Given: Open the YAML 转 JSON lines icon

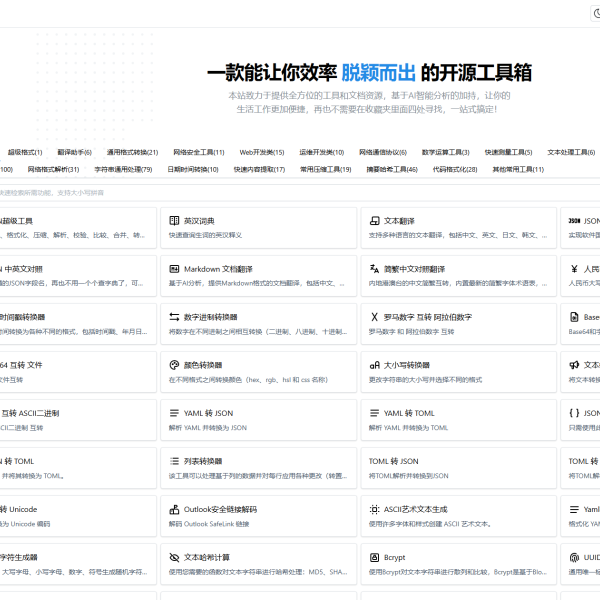Looking at the screenshot, I should coord(174,413).
